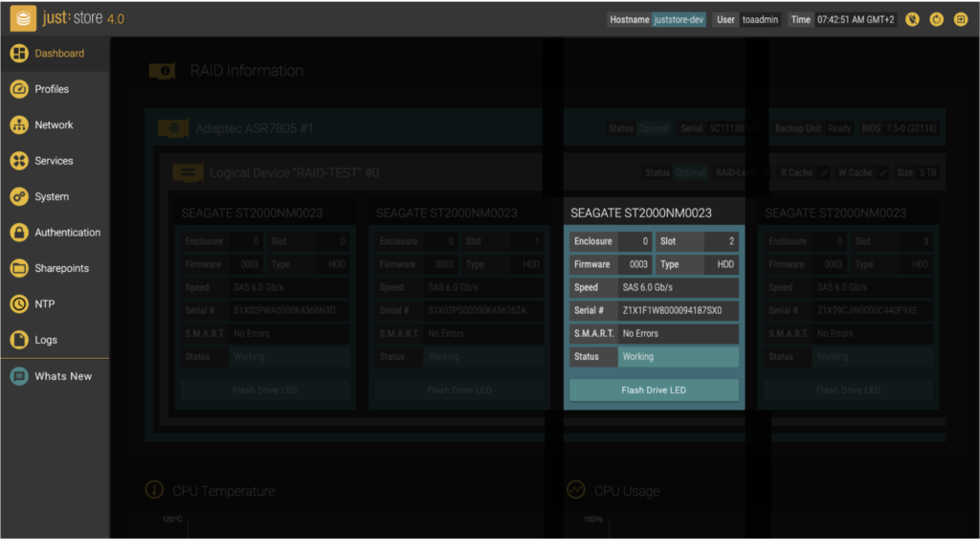Click the Sharepoints folder icon
This screenshot has width=980, height=539.
[20, 268]
